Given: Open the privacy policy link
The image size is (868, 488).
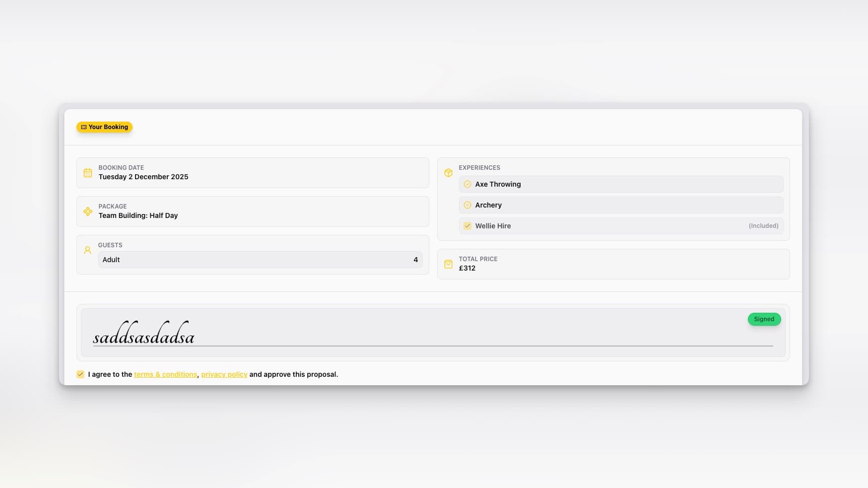Looking at the screenshot, I should [x=224, y=374].
